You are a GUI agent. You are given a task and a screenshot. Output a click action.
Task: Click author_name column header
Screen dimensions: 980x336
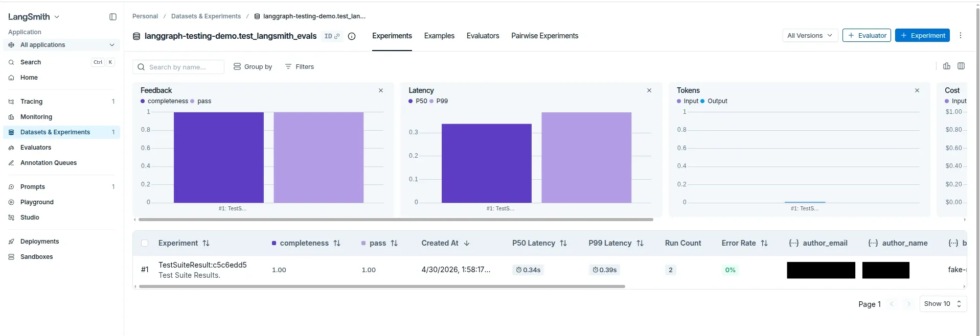(898, 244)
